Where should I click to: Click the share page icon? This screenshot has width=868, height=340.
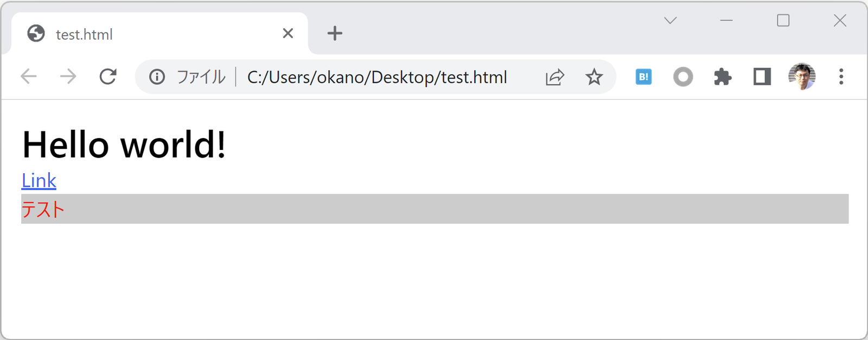pos(555,77)
